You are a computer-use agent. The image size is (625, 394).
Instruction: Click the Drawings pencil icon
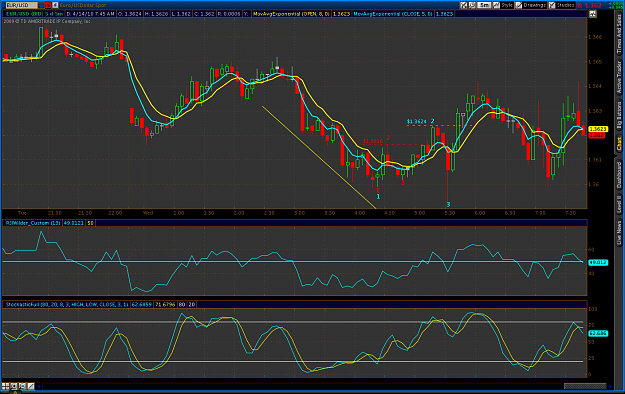pyautogui.click(x=519, y=5)
